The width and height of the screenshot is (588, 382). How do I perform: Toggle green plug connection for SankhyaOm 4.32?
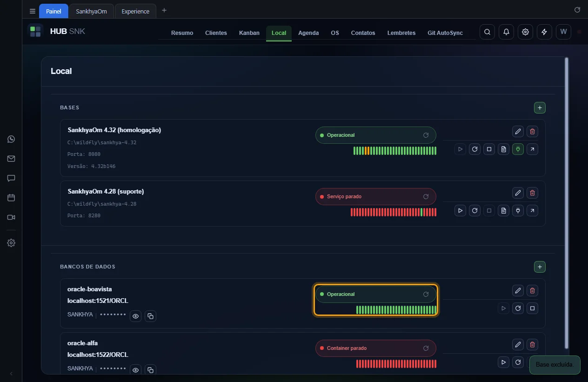pyautogui.click(x=518, y=149)
